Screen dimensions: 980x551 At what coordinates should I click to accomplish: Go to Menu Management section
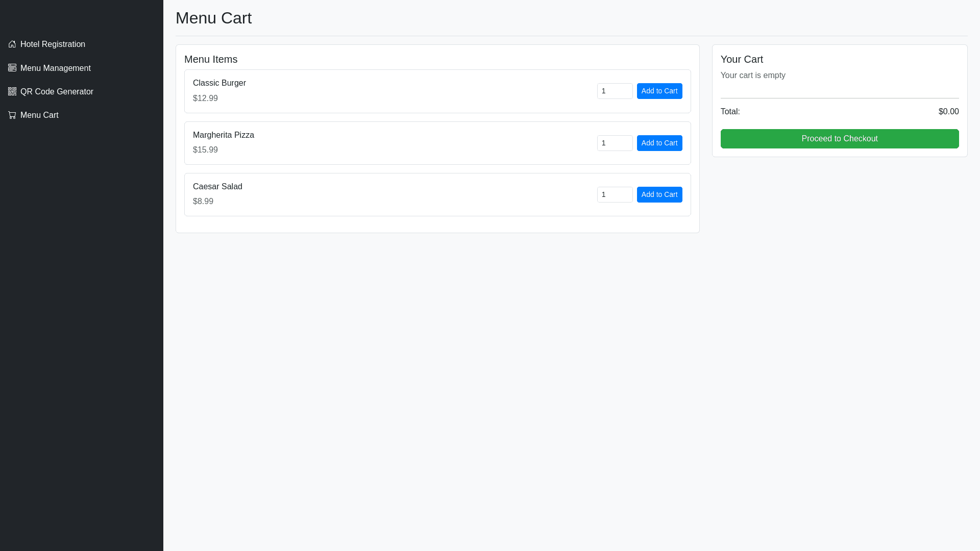55,68
